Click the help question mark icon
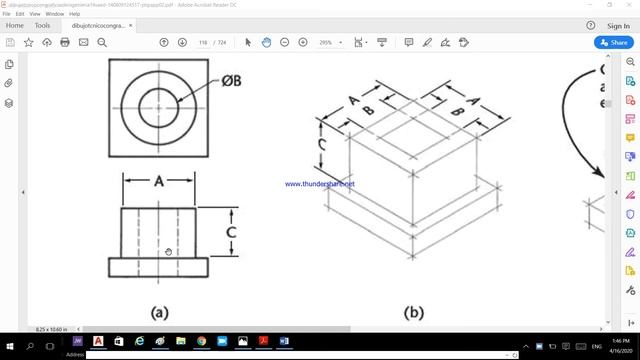 tap(591, 25)
